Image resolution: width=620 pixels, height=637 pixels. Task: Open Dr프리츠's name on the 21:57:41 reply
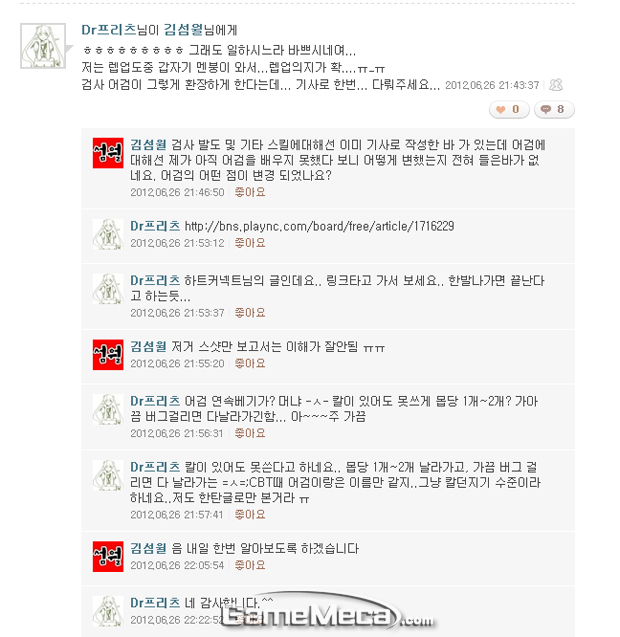[155, 467]
